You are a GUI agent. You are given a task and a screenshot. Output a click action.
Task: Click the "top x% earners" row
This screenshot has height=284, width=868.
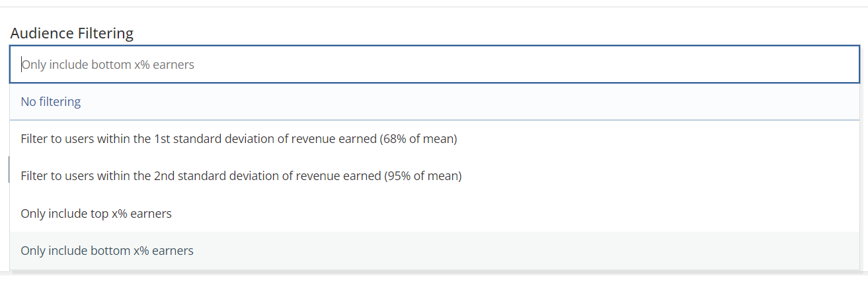coord(434,213)
